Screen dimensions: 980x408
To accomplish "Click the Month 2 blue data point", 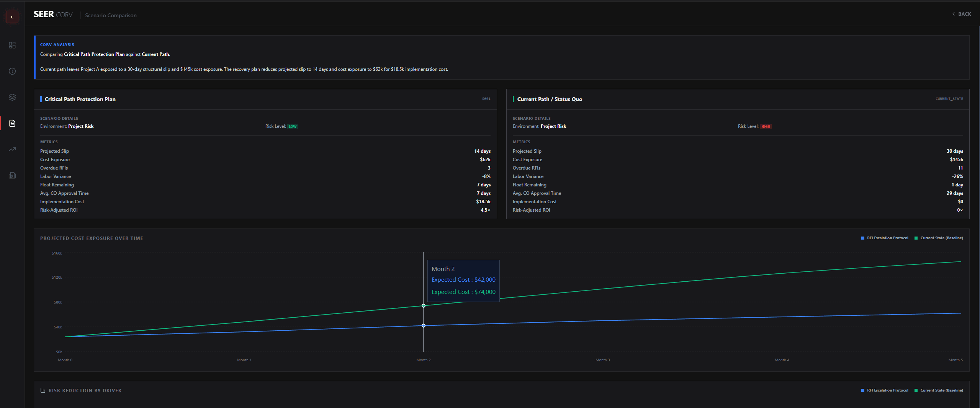I will [424, 326].
